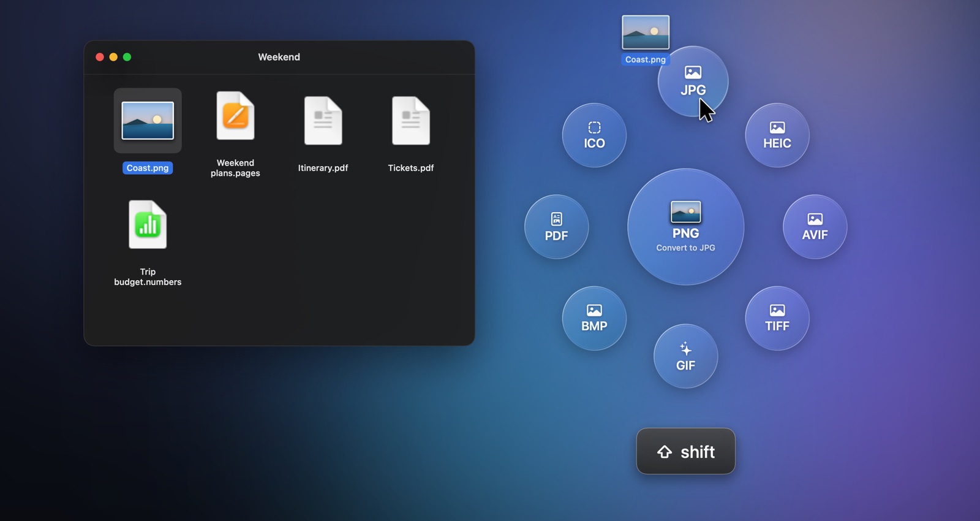Image resolution: width=980 pixels, height=521 pixels.
Task: Select the BMP format bubble
Action: click(x=594, y=318)
